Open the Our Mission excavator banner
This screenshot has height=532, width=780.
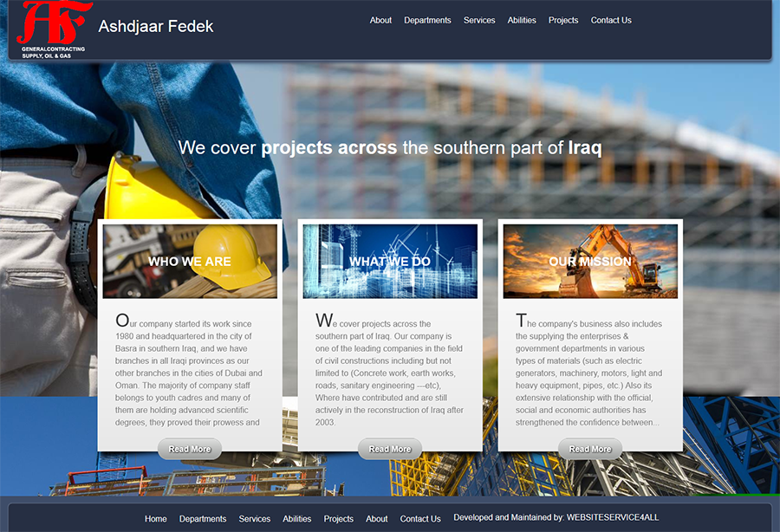(590, 261)
